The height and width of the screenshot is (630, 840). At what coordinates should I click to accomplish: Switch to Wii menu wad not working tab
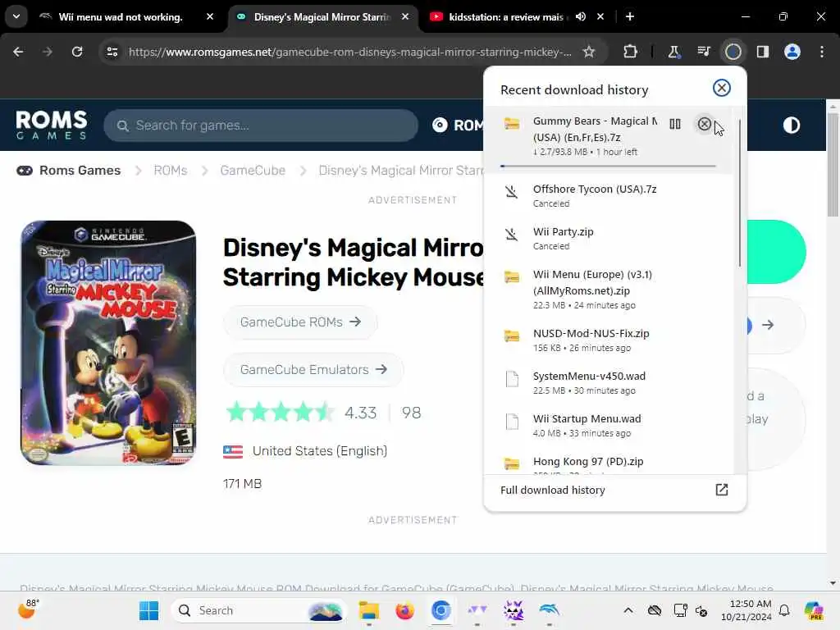click(x=121, y=17)
